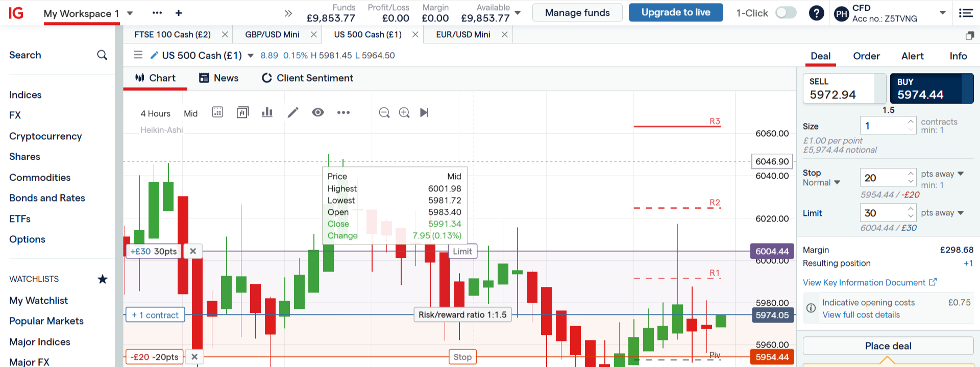Open the News tab
The width and height of the screenshot is (980, 367).
[218, 78]
